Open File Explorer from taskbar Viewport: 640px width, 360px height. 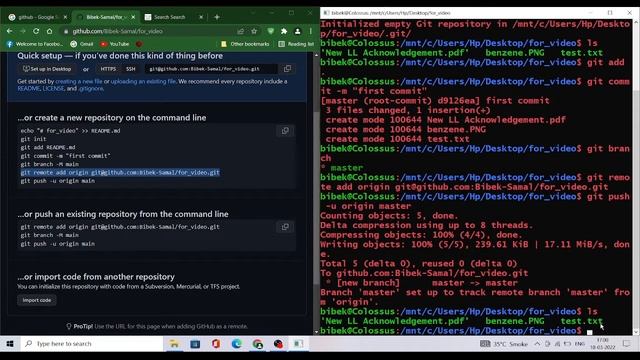pyautogui.click(x=174, y=344)
